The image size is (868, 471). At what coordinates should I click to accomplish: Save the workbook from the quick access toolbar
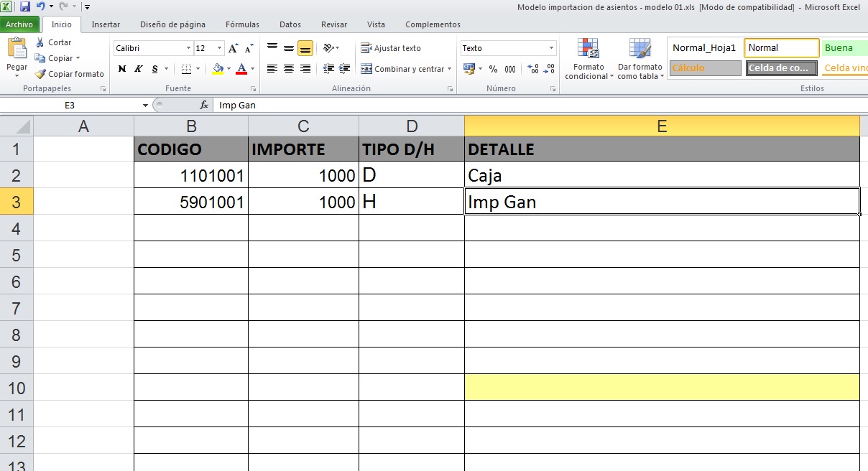click(x=25, y=6)
